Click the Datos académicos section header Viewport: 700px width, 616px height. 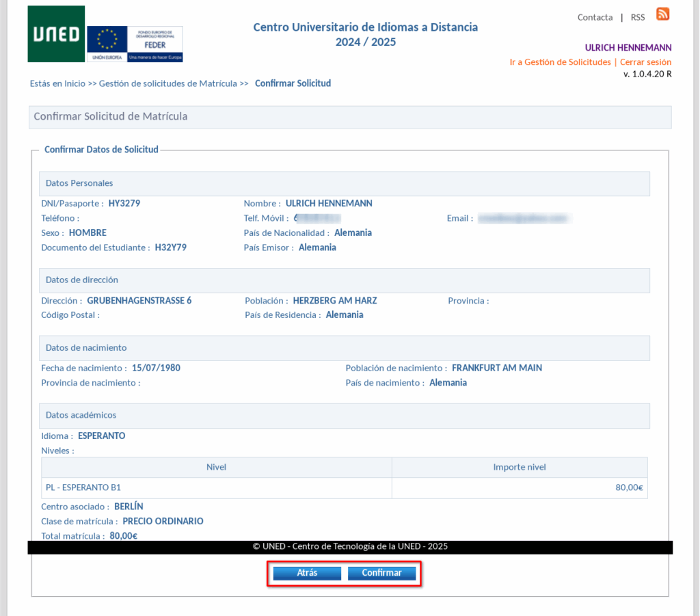(x=81, y=415)
